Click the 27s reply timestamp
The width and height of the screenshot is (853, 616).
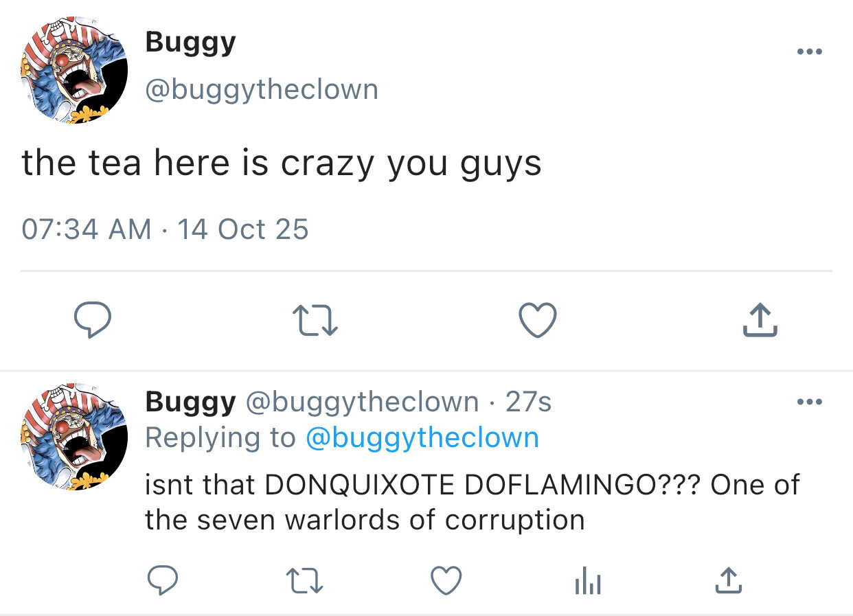528,402
